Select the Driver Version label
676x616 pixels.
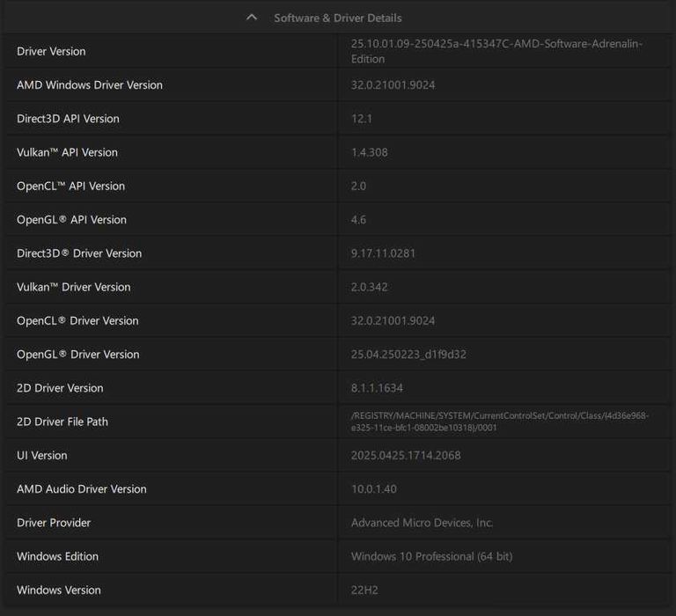[x=51, y=51]
